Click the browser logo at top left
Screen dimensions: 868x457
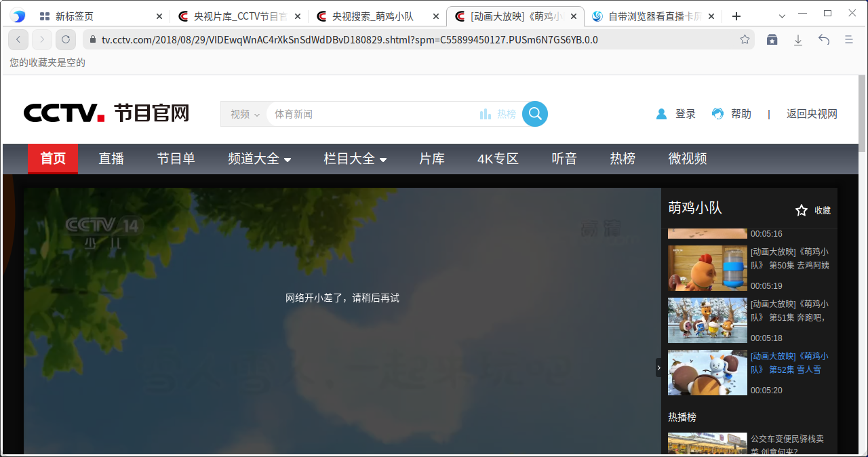[18, 16]
